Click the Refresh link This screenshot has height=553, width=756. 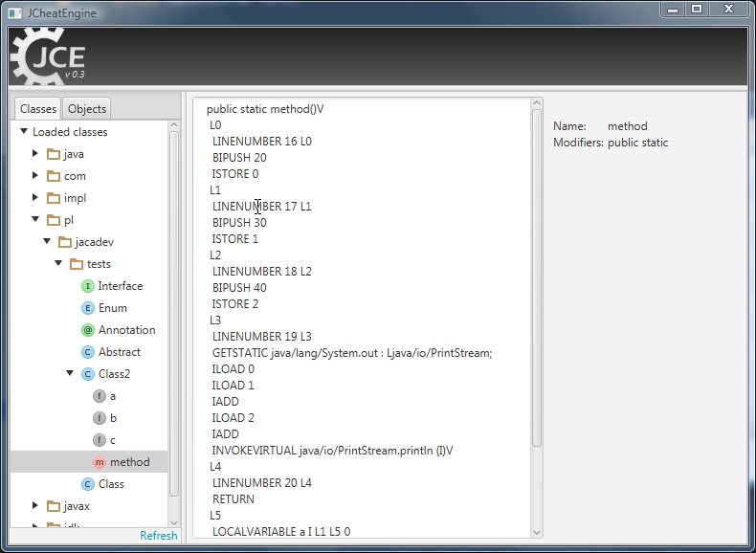(x=159, y=536)
